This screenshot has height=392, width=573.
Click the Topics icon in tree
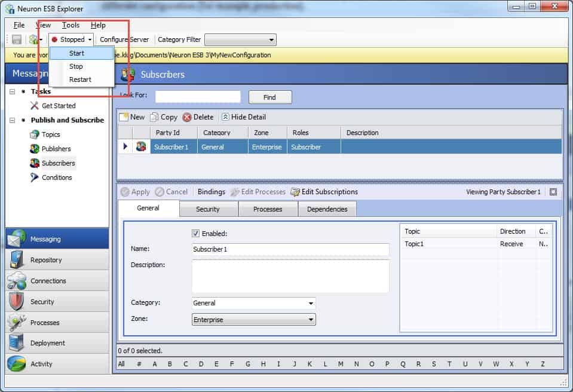[x=34, y=134]
